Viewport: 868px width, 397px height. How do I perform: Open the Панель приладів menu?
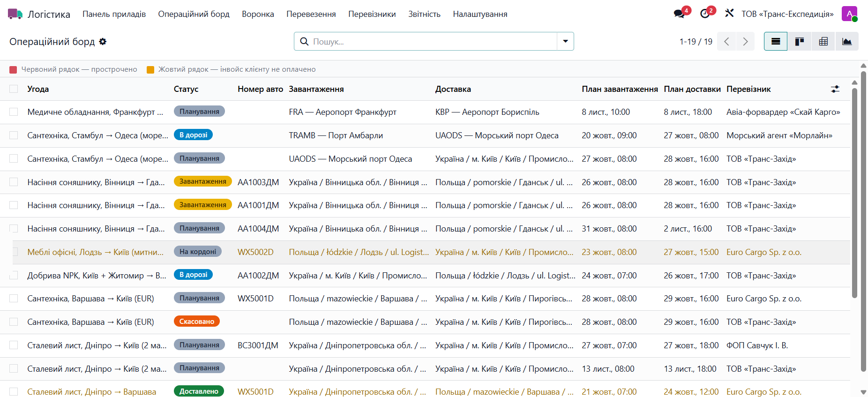(114, 14)
